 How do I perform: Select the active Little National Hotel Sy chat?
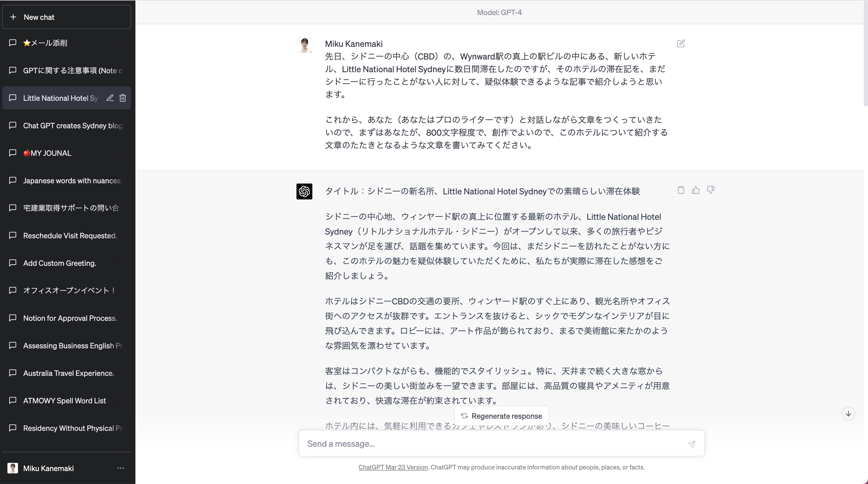click(66, 98)
